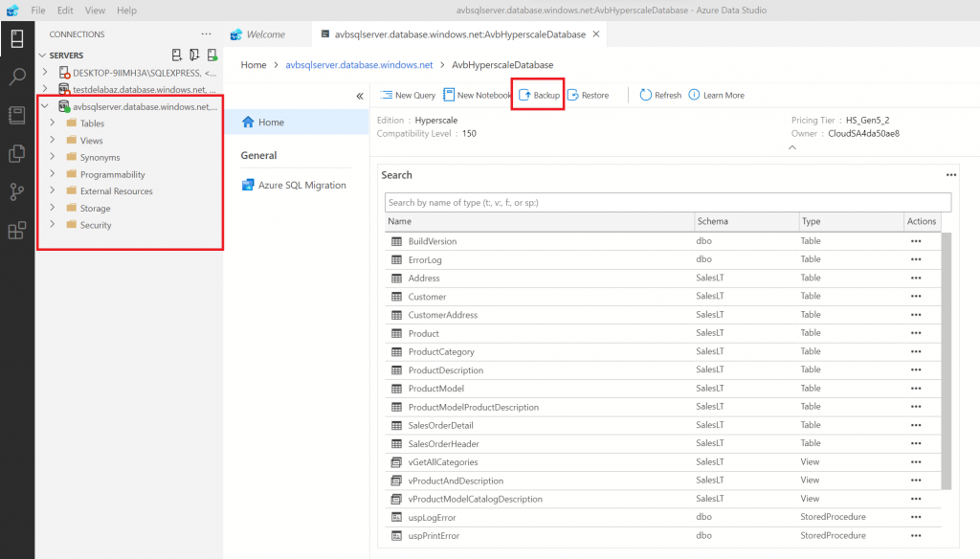Image resolution: width=980 pixels, height=559 pixels.
Task: Select the ProductCategory table row
Action: point(662,351)
